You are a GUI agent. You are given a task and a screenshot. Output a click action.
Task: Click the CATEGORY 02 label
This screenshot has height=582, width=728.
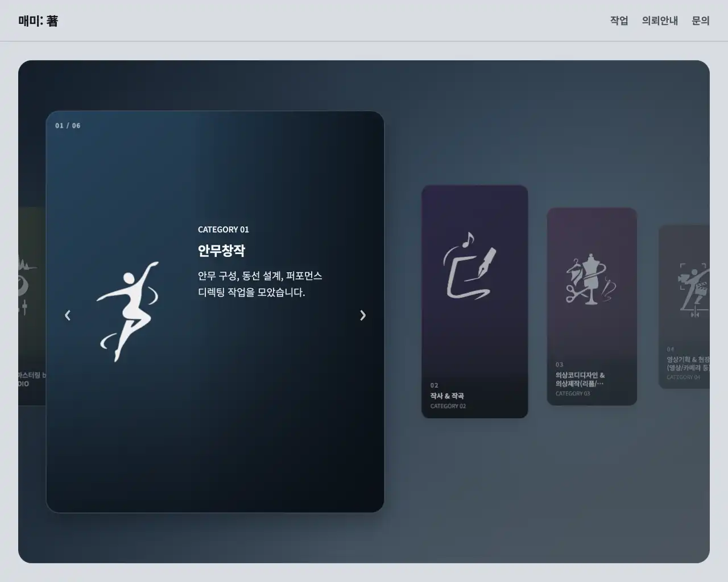pos(448,406)
